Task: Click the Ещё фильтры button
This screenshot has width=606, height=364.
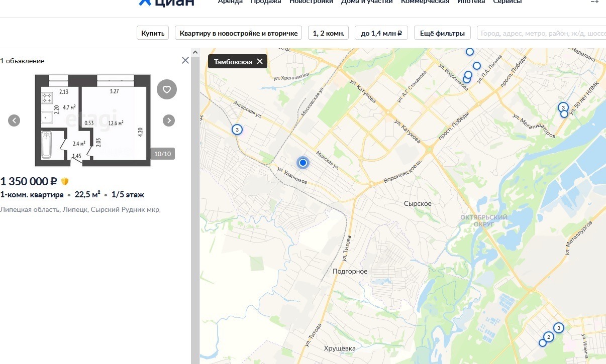Action: tap(442, 33)
